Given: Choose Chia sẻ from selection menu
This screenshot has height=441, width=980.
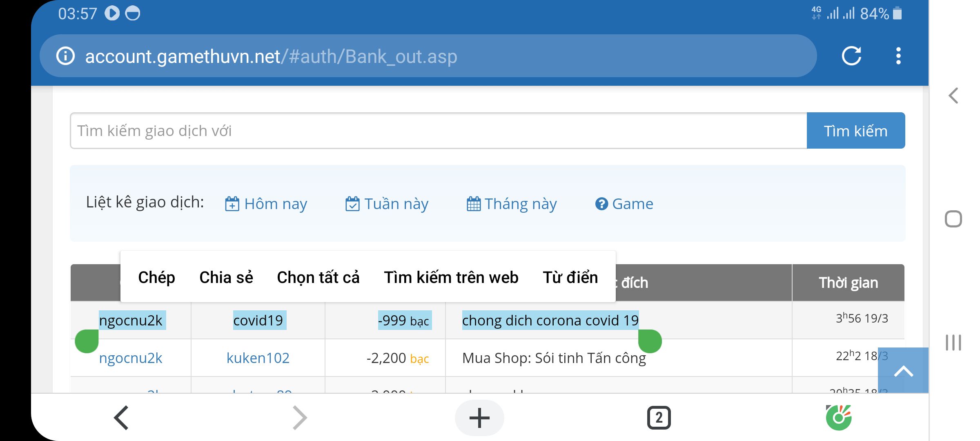Looking at the screenshot, I should point(226,277).
